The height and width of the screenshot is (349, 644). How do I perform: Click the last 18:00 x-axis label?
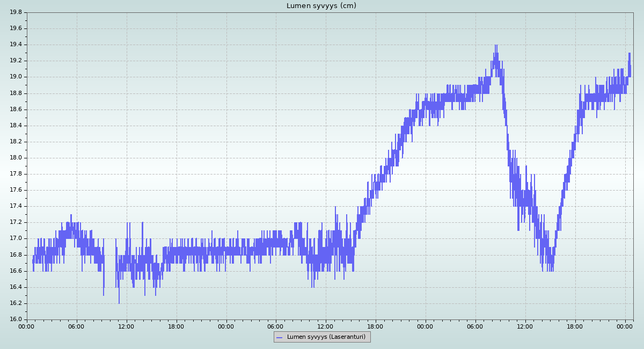pos(575,326)
